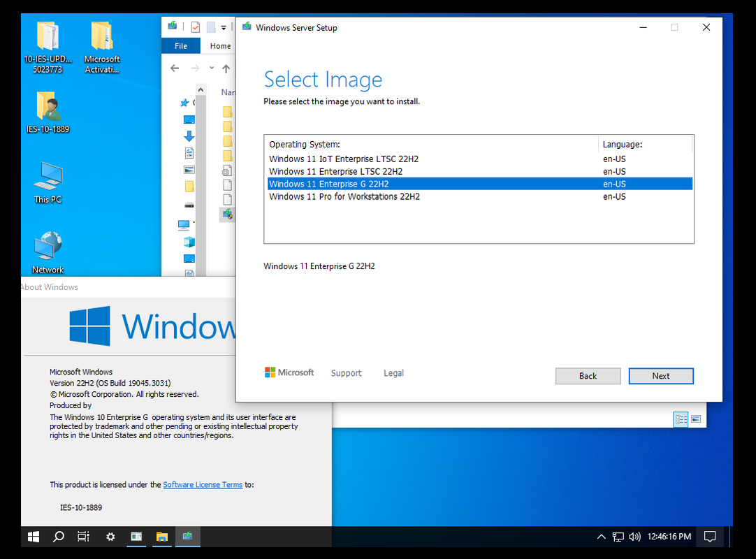Expand the recent locations dropdown in Explorer
The height and width of the screenshot is (559, 756).
[212, 68]
